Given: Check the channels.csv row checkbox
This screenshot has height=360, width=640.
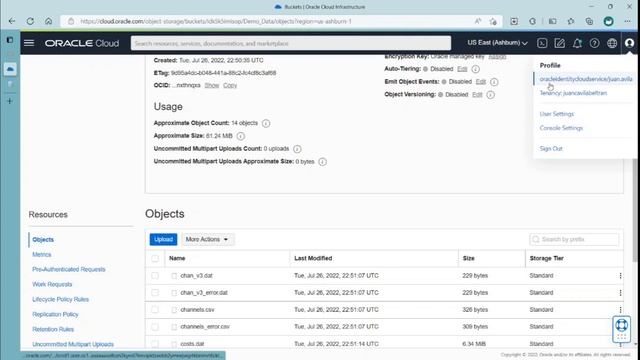Looking at the screenshot, I should 155,310.
